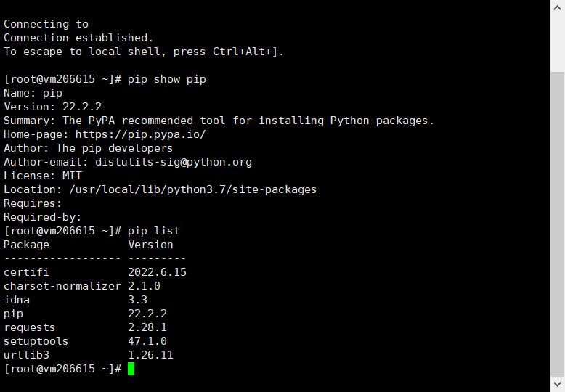Viewport: 565px width, 392px height.
Task: Click the scrollbar down arrow
Action: click(x=557, y=384)
